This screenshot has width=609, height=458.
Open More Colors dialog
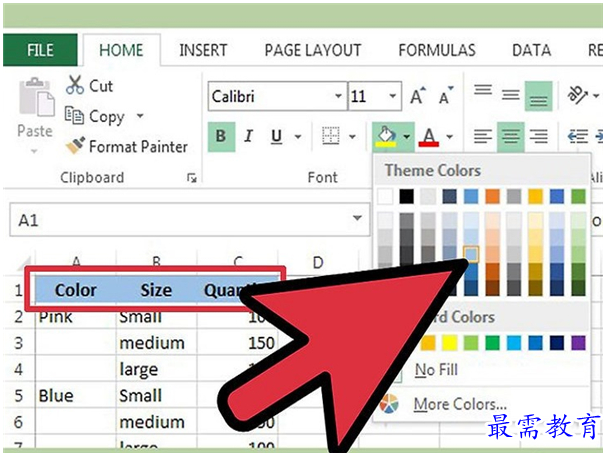(x=460, y=404)
